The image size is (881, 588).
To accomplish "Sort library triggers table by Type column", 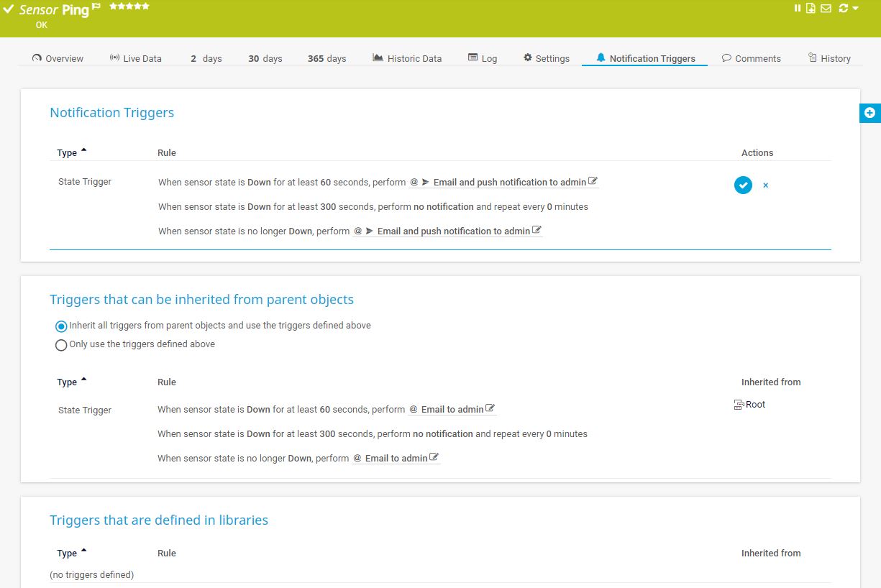I will pos(67,553).
